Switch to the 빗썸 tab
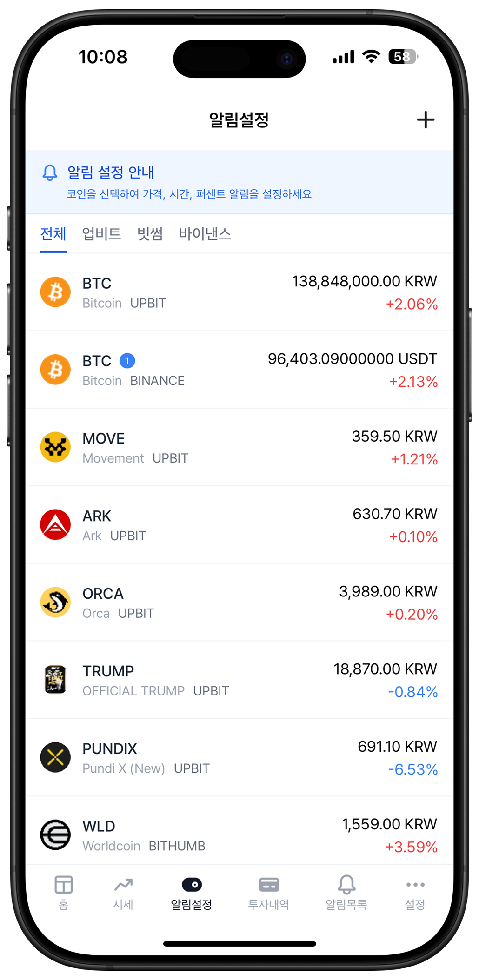 click(x=150, y=234)
